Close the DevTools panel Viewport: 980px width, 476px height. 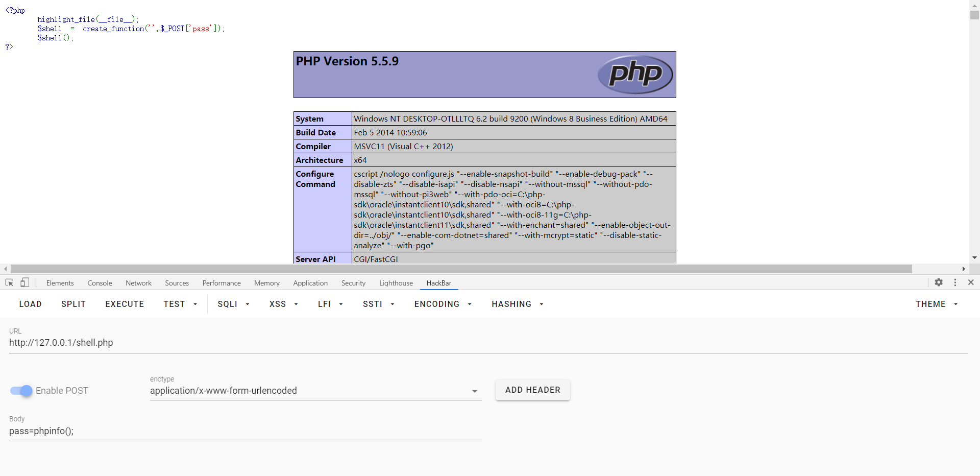point(971,282)
